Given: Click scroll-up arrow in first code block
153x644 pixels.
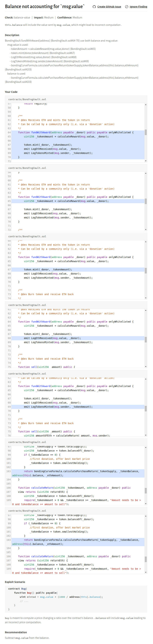Looking at the screenshot, I should (x=145, y=104).
